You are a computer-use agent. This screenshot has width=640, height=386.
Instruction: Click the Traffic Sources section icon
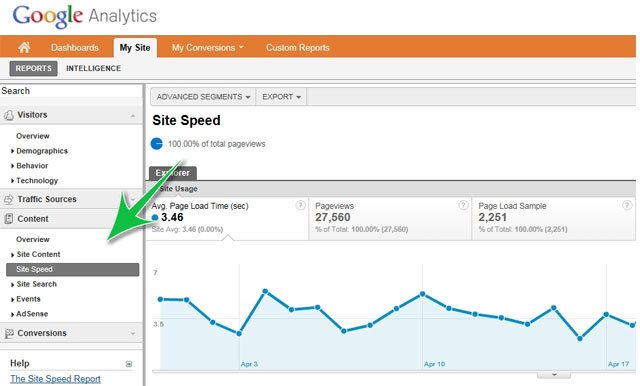pos(9,199)
